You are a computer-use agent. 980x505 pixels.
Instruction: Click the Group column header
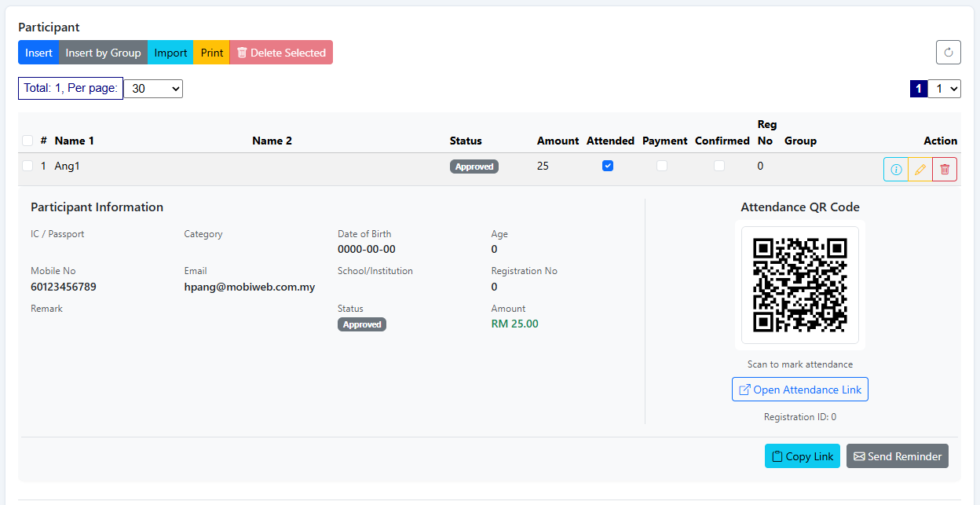(800, 141)
